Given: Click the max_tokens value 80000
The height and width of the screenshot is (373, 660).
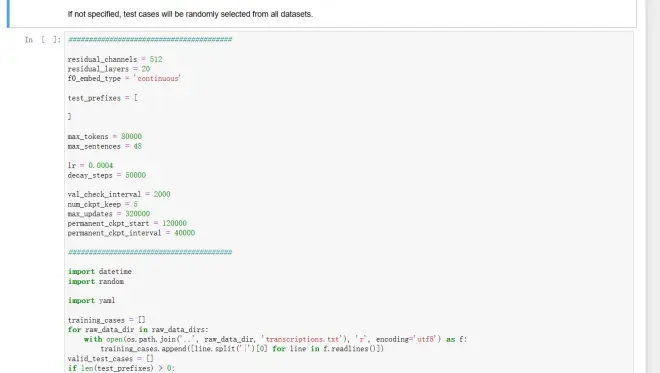Looking at the screenshot, I should coord(131,136).
